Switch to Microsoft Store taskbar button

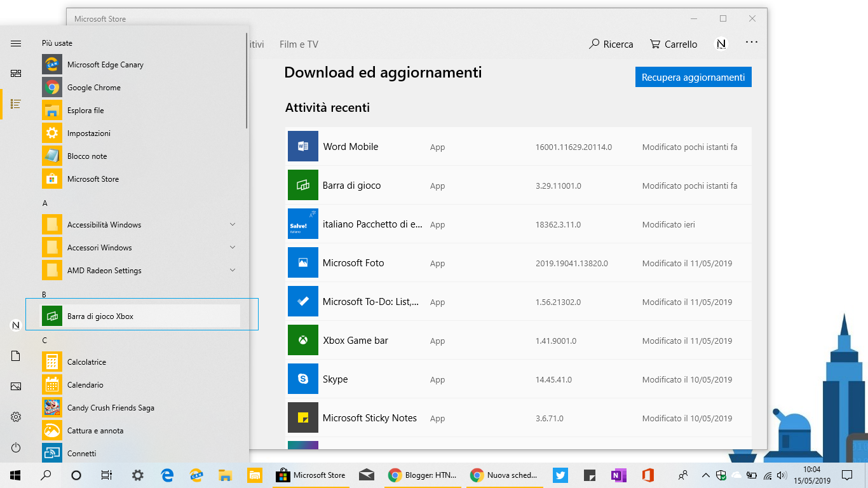point(311,475)
